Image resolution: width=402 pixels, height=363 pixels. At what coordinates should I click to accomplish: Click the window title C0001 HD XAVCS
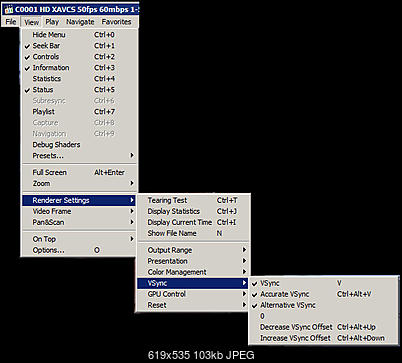77,10
